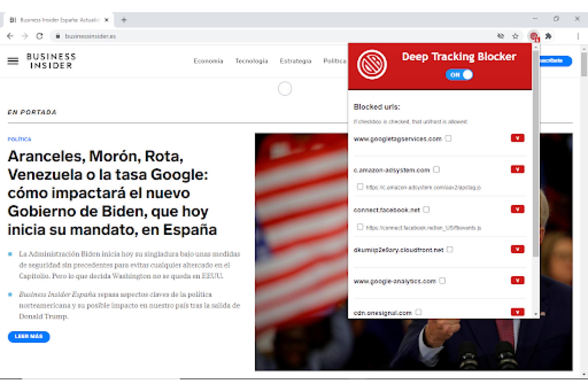Open the Estrategia section
Image resolution: width=588 pixels, height=392 pixels.
[x=296, y=61]
